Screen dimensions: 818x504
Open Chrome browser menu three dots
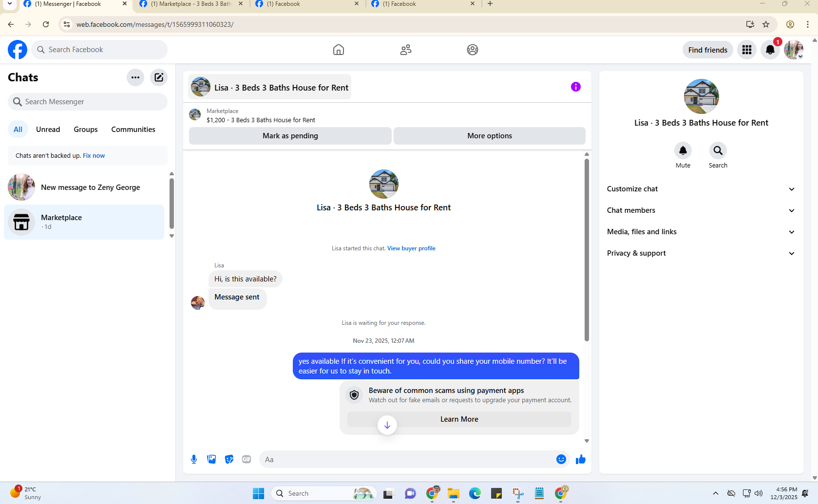808,24
